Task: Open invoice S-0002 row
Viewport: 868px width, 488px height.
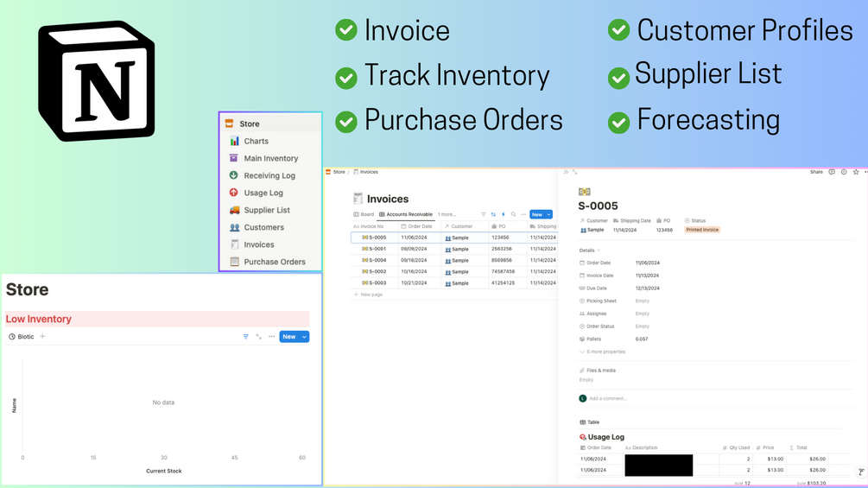Action: click(x=377, y=272)
